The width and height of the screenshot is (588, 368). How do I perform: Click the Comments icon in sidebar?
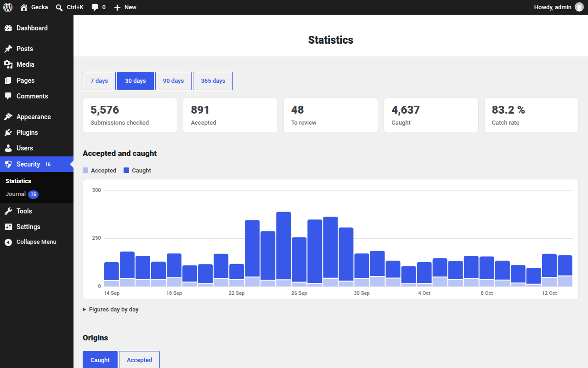point(8,96)
